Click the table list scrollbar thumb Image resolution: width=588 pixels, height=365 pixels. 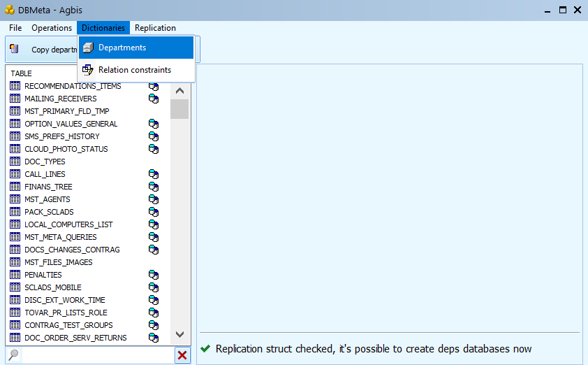coord(179,109)
